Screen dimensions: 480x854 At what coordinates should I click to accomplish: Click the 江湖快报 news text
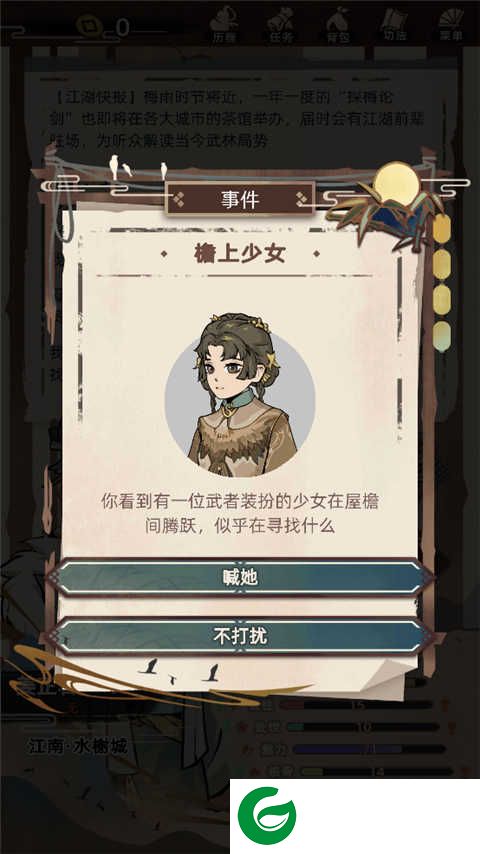tap(240, 120)
